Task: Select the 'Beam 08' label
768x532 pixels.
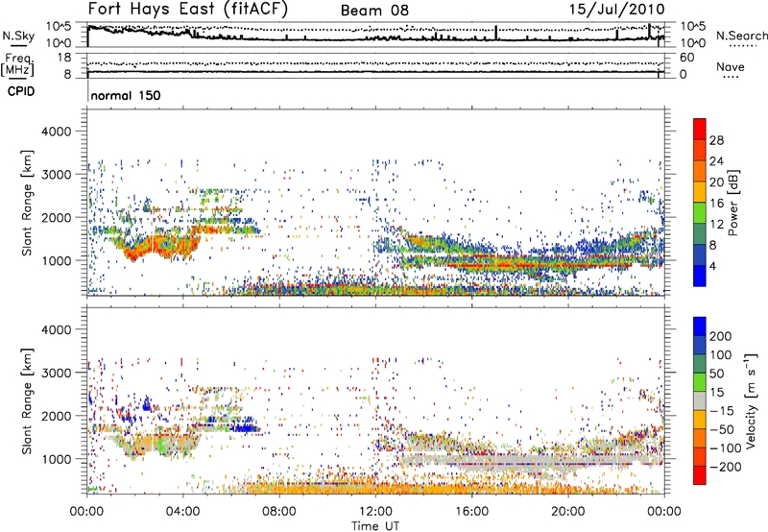Action: pos(374,11)
